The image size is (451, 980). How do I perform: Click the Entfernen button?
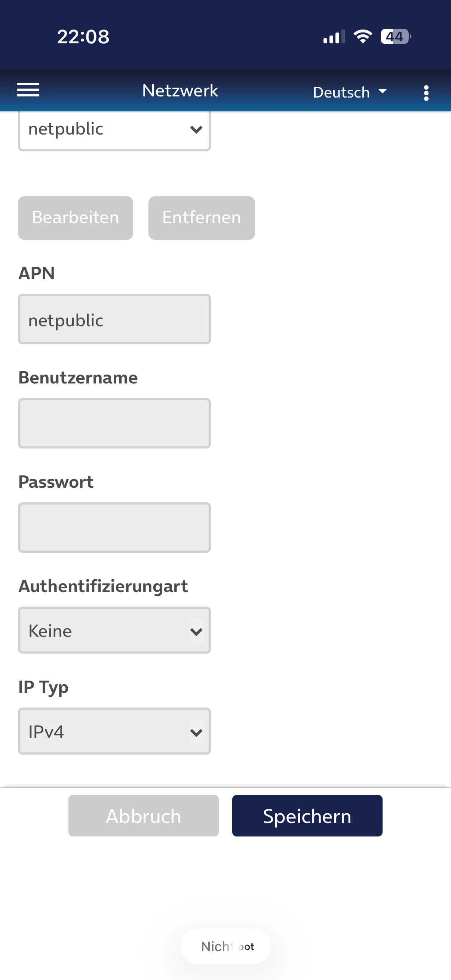point(201,218)
